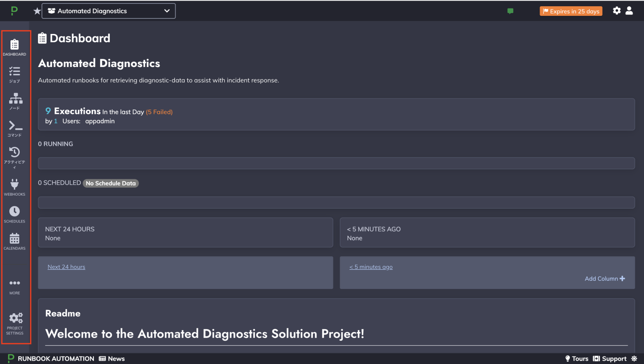Open the user account menu icon
Screen dimensions: 644x364
(629, 11)
